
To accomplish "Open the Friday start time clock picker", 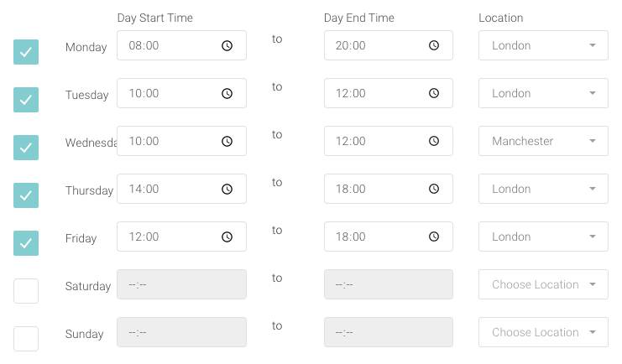I will coord(227,237).
